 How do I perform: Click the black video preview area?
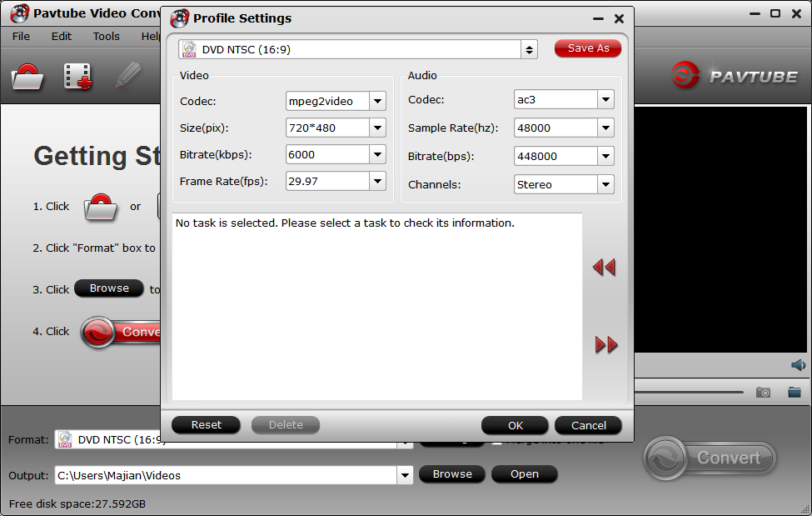(x=720, y=229)
